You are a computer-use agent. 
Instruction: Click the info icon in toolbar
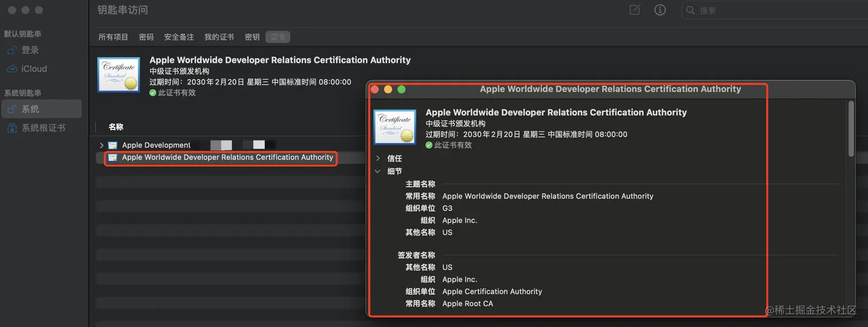(x=660, y=10)
